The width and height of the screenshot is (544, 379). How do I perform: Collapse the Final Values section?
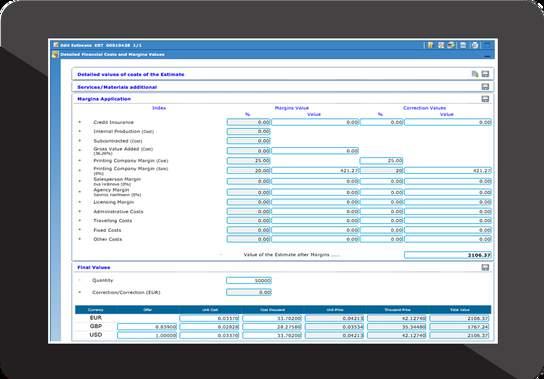pos(485,267)
